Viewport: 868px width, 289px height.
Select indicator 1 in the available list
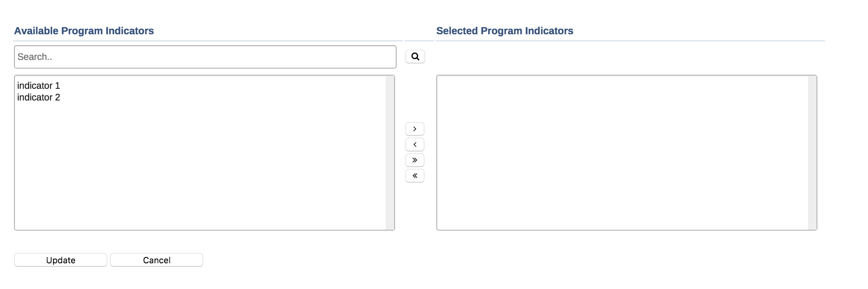pos(39,86)
